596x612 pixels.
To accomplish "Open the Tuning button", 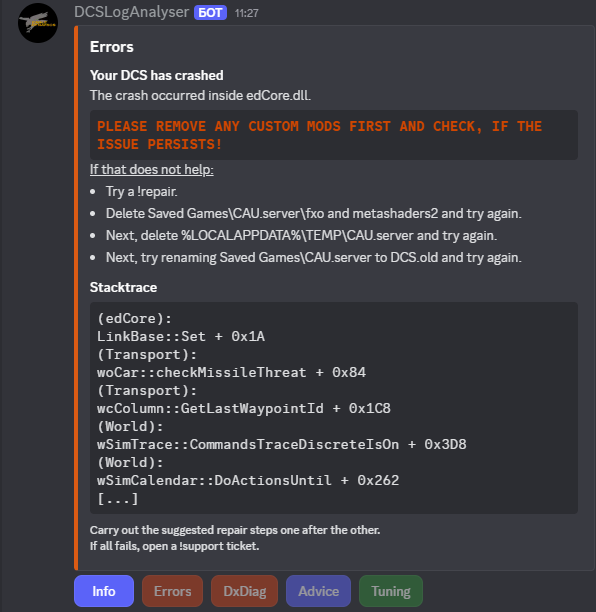I will (x=391, y=591).
